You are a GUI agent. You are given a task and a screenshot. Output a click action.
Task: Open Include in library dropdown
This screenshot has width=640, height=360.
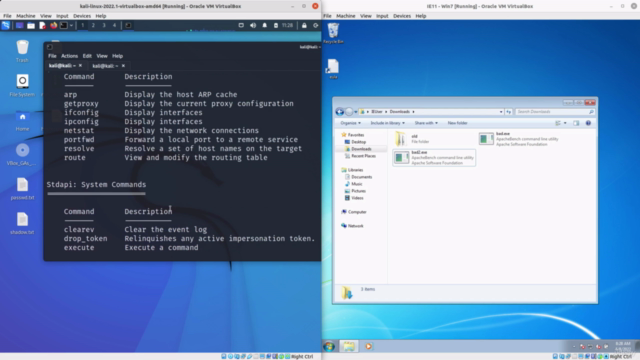tap(387, 123)
